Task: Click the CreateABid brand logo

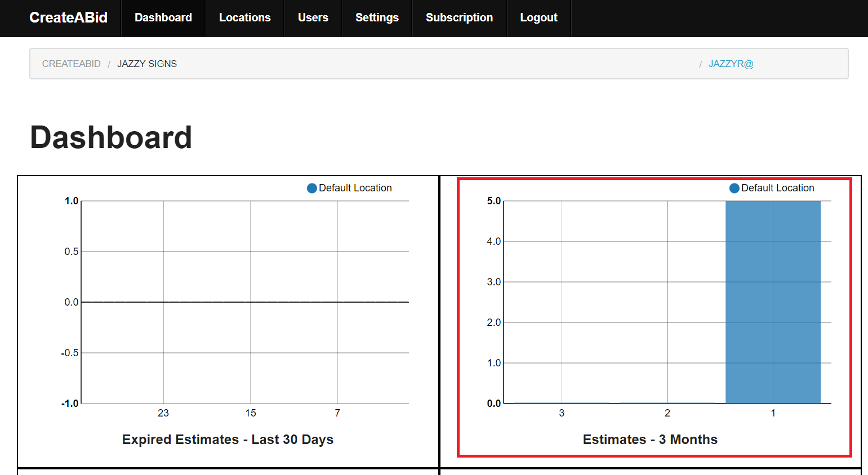Action: tap(68, 17)
